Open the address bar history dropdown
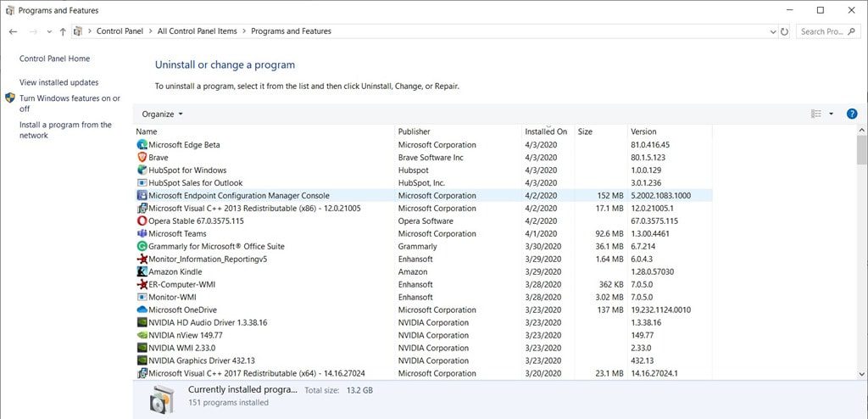The width and height of the screenshot is (868, 419). [772, 31]
